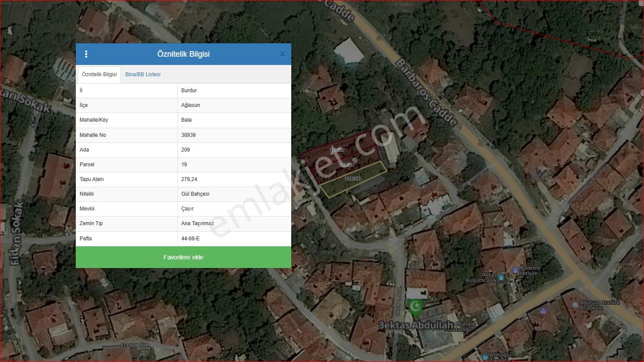Click the Özdemir İletişim phone store icon
This screenshot has height=362, width=644.
coord(515,271)
